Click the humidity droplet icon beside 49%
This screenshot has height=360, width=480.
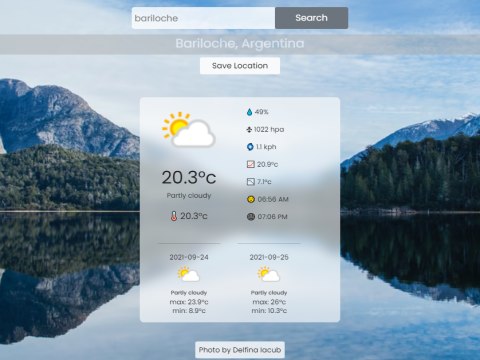[249, 112]
